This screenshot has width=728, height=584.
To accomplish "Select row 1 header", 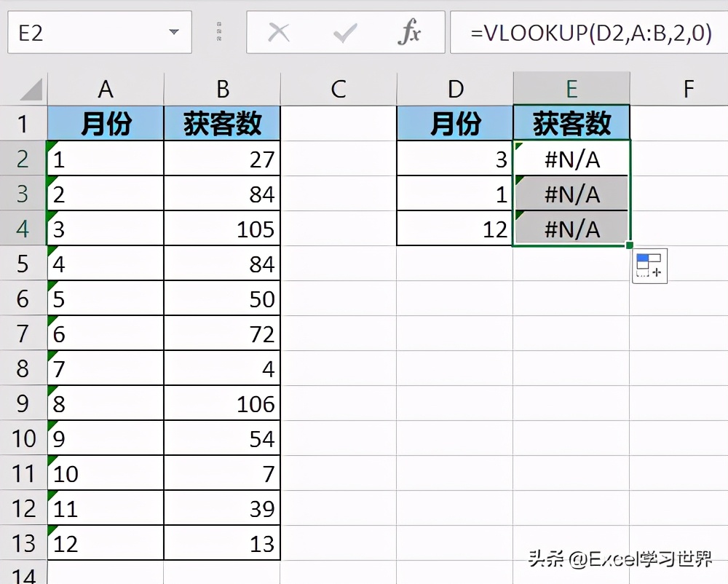I will [23, 123].
